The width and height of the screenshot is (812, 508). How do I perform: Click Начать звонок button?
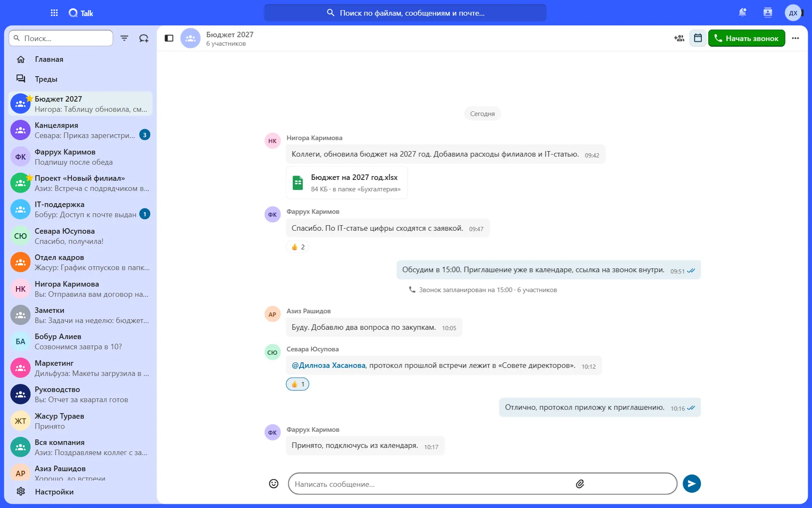tap(746, 38)
